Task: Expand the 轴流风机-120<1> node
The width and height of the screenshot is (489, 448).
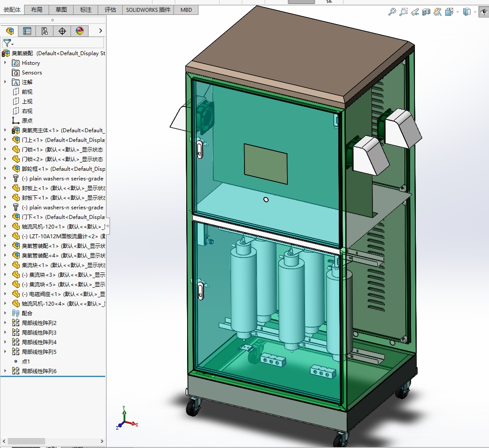Action: 5,226
